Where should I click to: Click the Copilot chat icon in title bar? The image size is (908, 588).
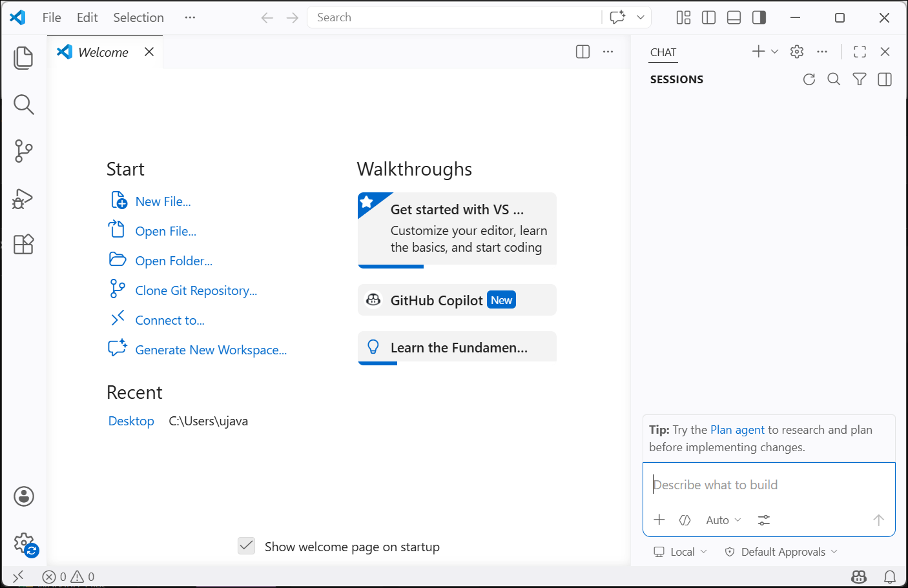click(617, 17)
